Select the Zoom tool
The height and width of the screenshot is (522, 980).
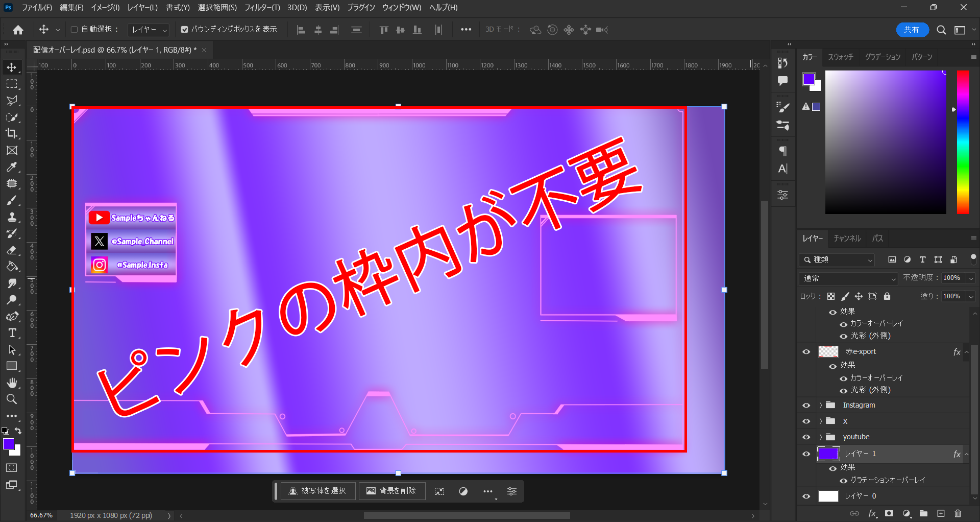pos(12,399)
